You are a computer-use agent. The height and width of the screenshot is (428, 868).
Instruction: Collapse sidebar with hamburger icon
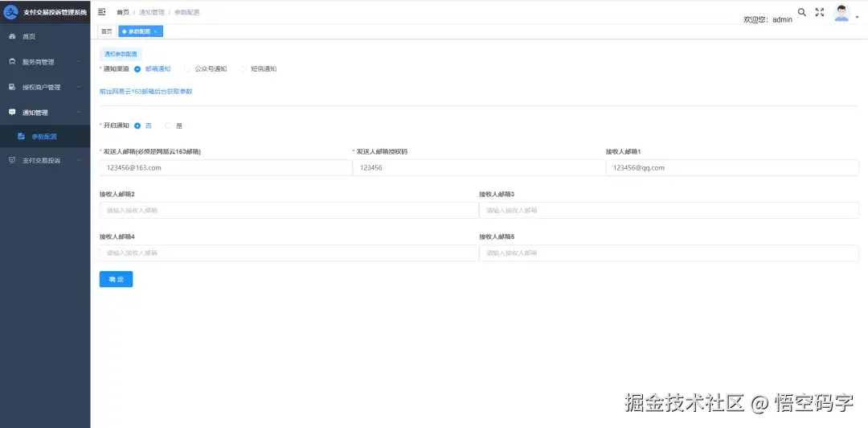102,12
